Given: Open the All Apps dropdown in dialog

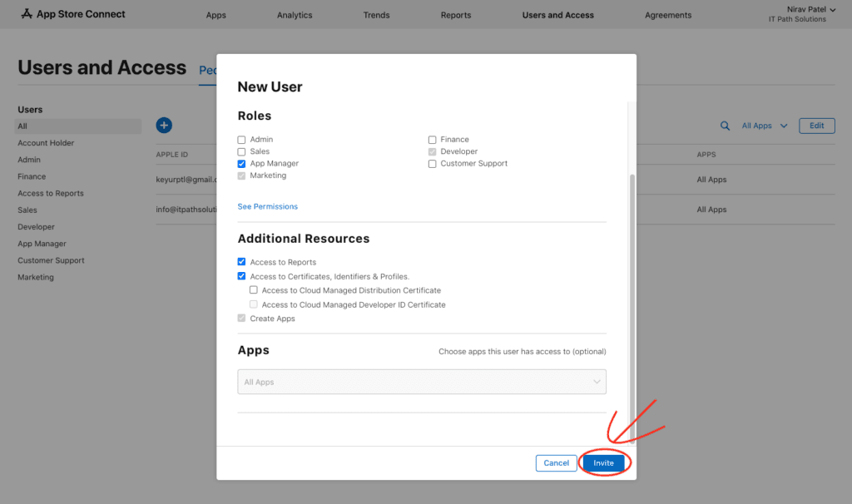Looking at the screenshot, I should [x=422, y=382].
